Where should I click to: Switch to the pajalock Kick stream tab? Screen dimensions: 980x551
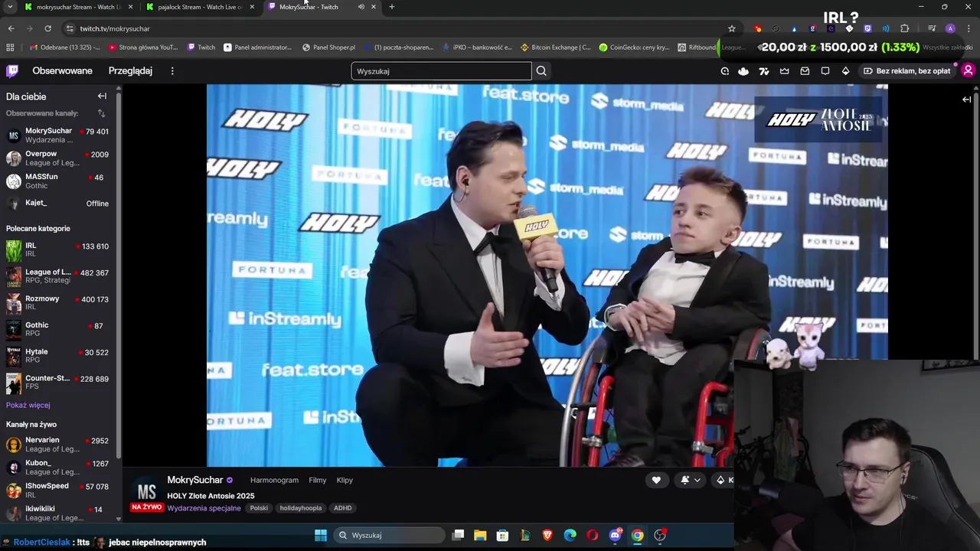click(x=200, y=7)
